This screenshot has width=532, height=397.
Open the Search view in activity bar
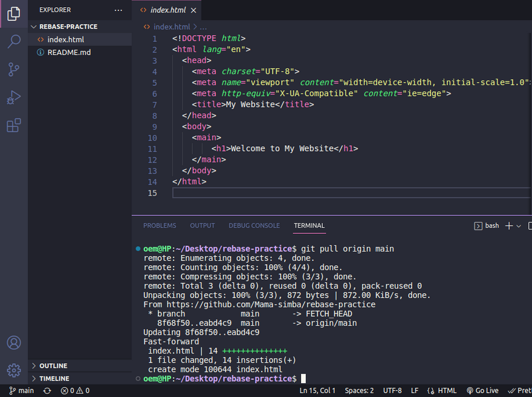click(13, 41)
